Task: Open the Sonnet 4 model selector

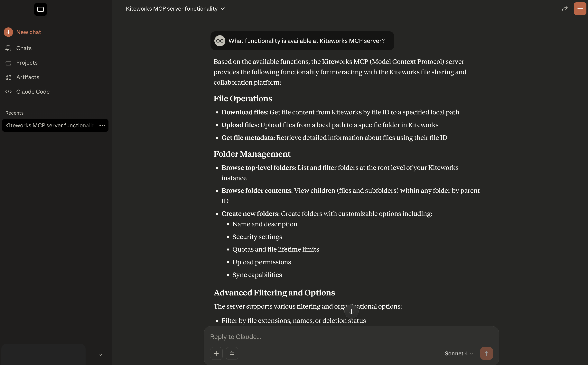Action: click(459, 353)
